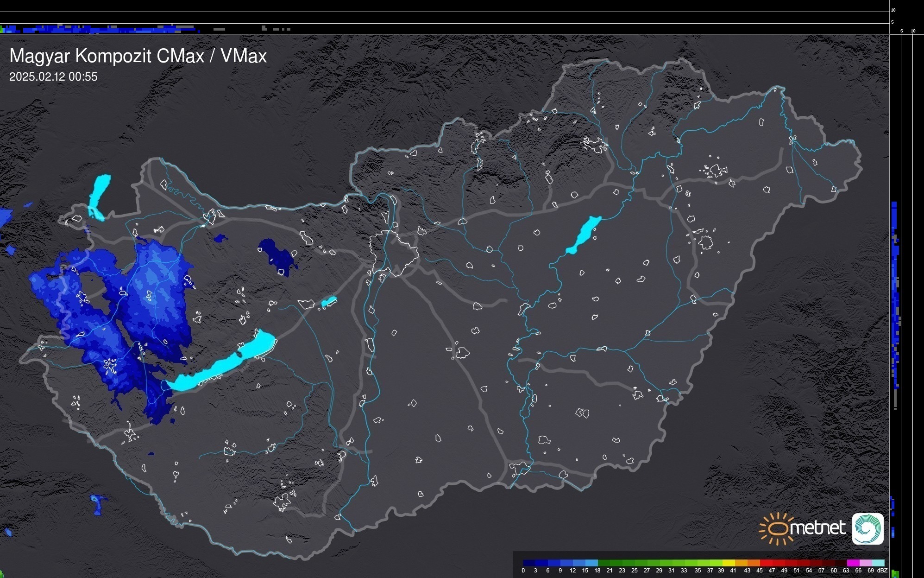Click the cyan Lake Tisza shape
The image size is (924, 578).
[x=584, y=234]
